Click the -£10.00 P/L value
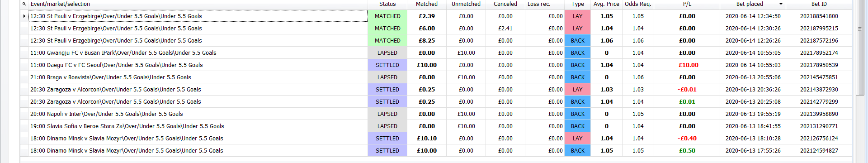868x163 pixels. (687, 65)
